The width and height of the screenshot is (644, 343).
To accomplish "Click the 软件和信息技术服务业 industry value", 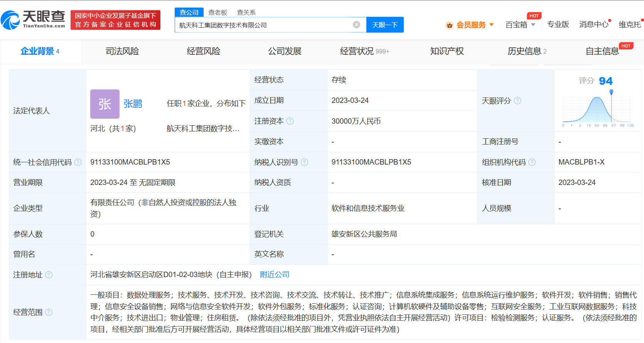I will [x=368, y=208].
